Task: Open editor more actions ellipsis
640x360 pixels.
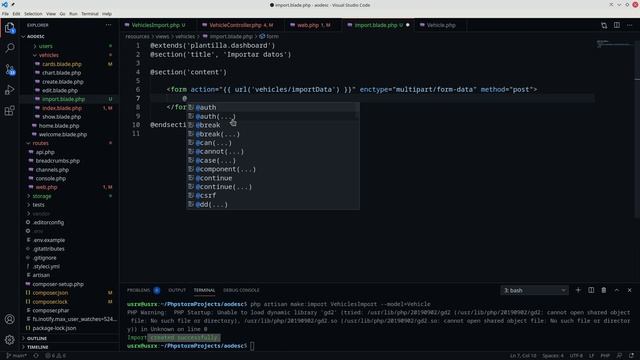Action: pyautogui.click(x=629, y=25)
